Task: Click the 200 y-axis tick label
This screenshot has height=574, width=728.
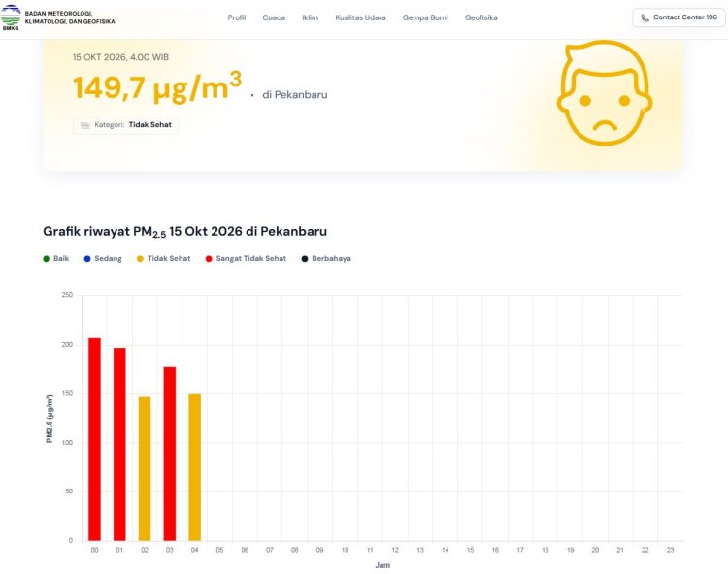Action: [67, 345]
